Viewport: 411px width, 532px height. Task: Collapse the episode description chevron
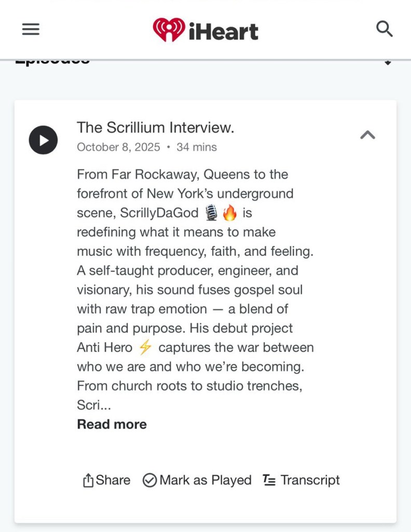pyautogui.click(x=367, y=135)
